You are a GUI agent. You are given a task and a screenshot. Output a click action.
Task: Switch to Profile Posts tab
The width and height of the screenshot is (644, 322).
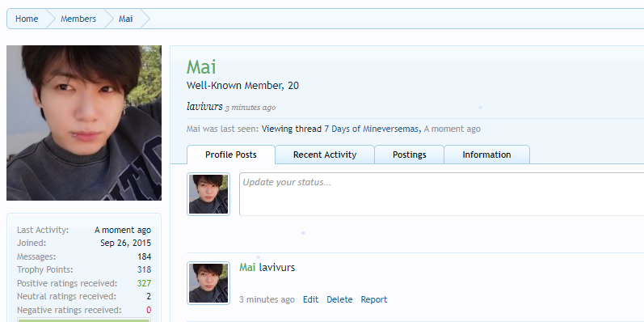tap(231, 155)
